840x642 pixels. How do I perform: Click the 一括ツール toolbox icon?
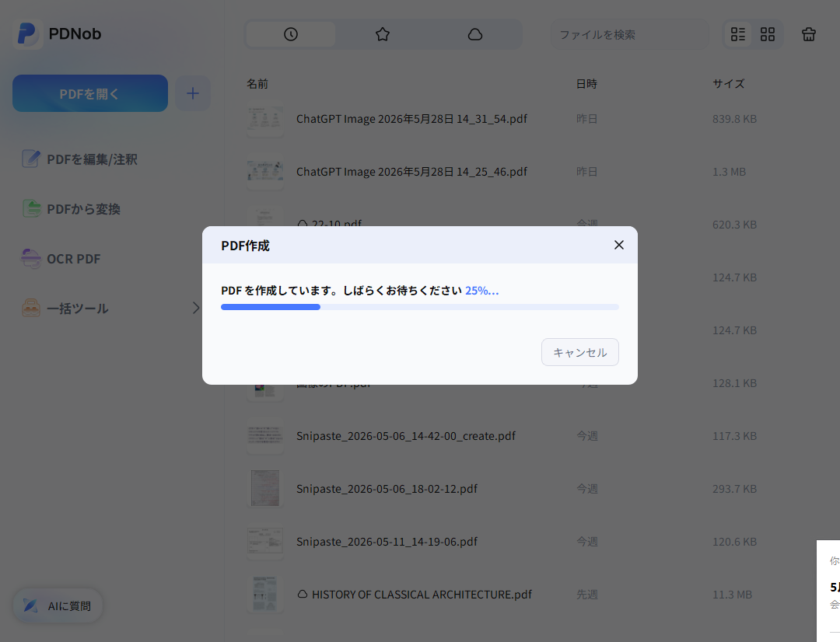(30, 308)
